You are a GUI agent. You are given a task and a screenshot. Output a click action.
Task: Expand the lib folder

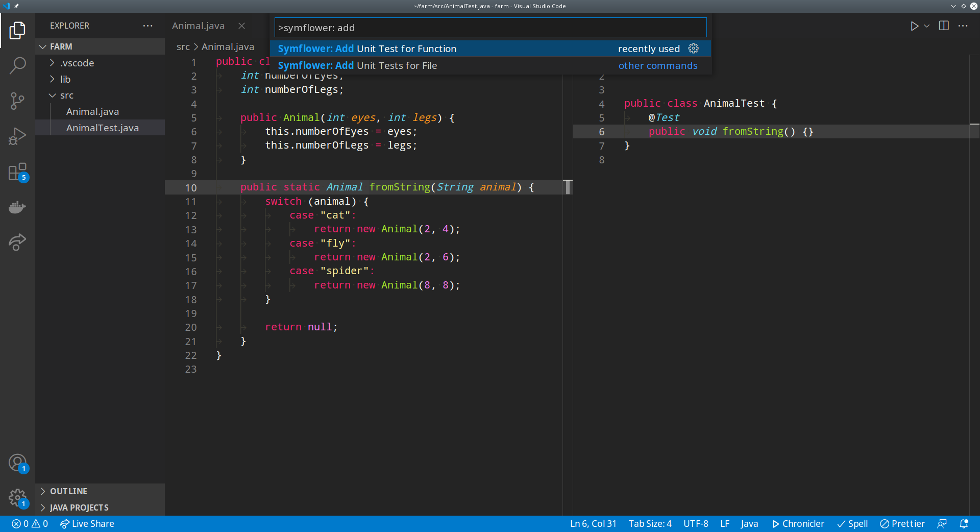pyautogui.click(x=100, y=79)
